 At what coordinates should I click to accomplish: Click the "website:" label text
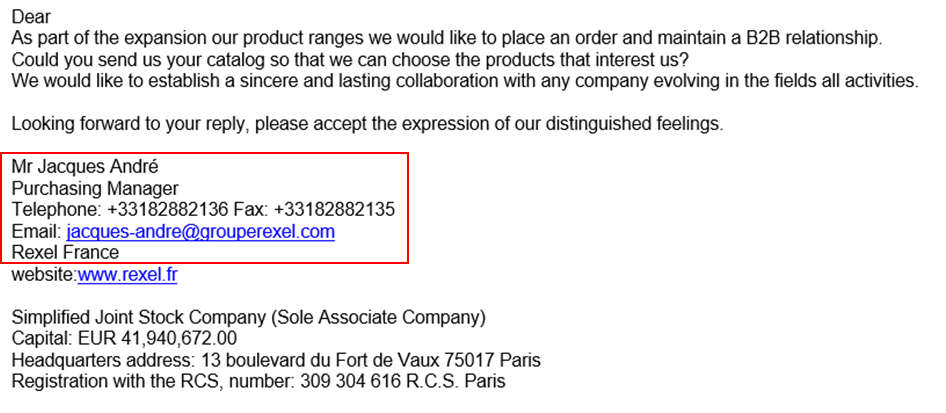point(45,275)
